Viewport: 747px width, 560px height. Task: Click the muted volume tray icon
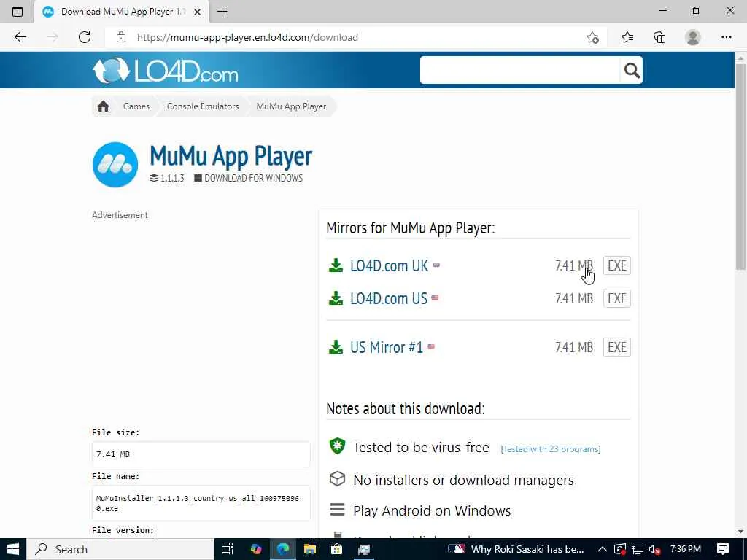(655, 549)
